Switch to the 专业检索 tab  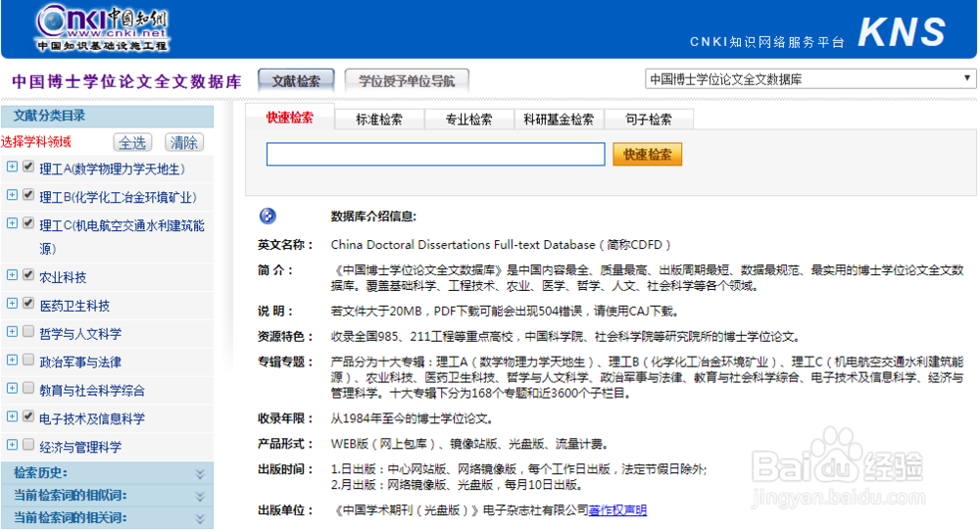[x=468, y=120]
